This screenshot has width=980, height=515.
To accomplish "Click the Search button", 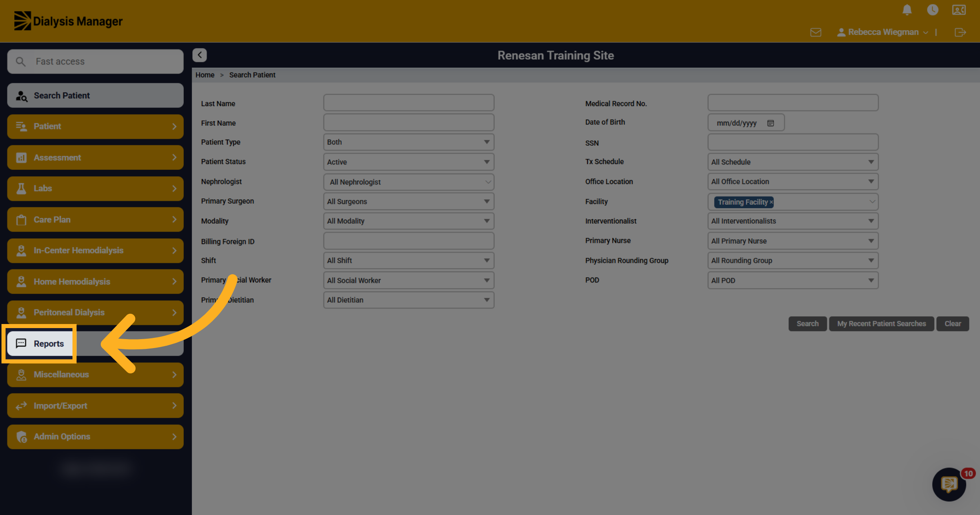I will pyautogui.click(x=807, y=324).
